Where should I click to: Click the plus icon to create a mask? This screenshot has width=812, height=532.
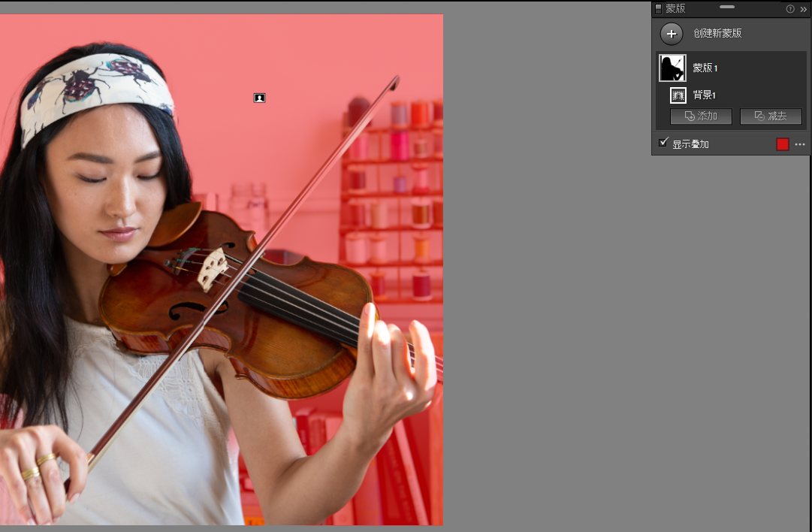[672, 34]
